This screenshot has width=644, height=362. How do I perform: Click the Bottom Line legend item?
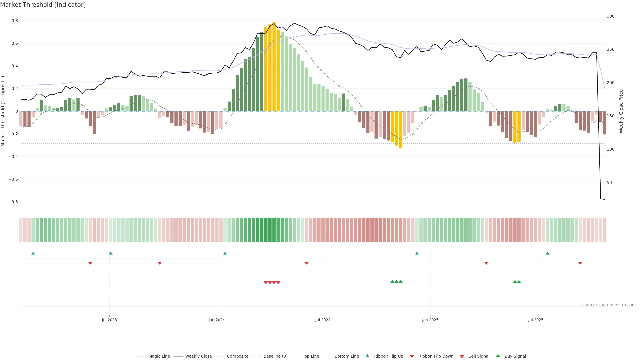[346, 356]
